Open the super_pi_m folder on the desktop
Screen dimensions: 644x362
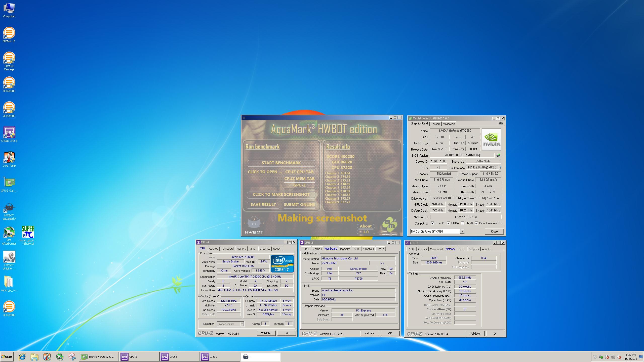coord(9,284)
